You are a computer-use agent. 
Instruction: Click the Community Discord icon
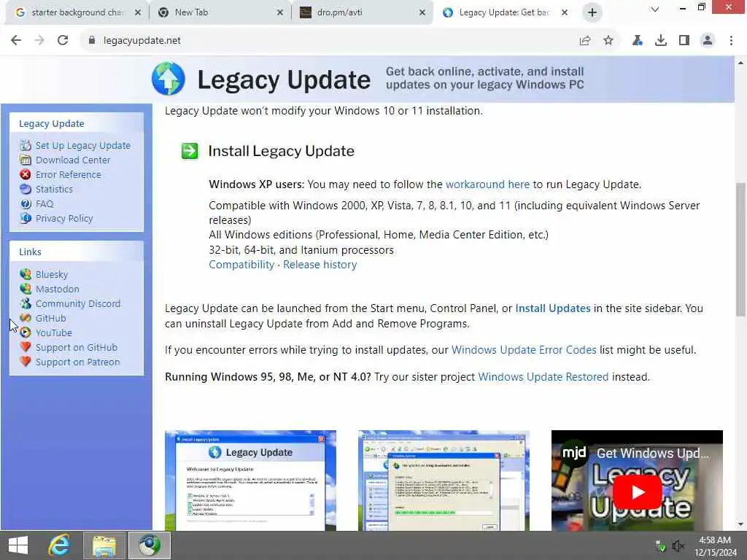[x=26, y=303]
